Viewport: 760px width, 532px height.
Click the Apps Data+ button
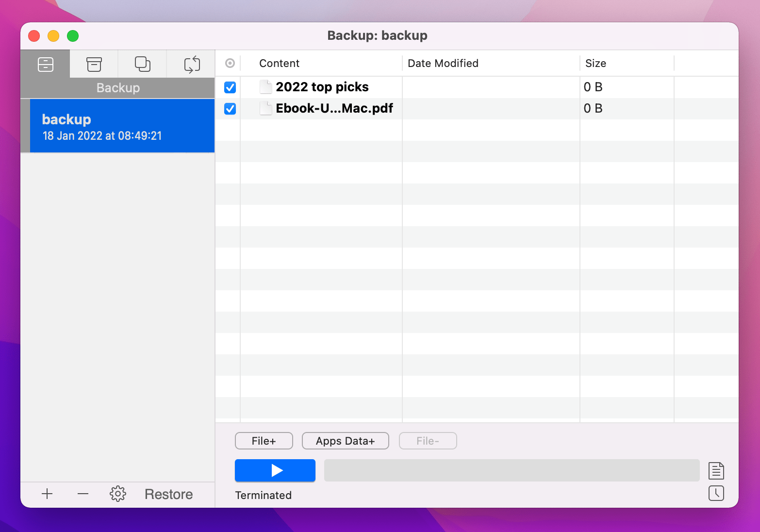tap(345, 441)
